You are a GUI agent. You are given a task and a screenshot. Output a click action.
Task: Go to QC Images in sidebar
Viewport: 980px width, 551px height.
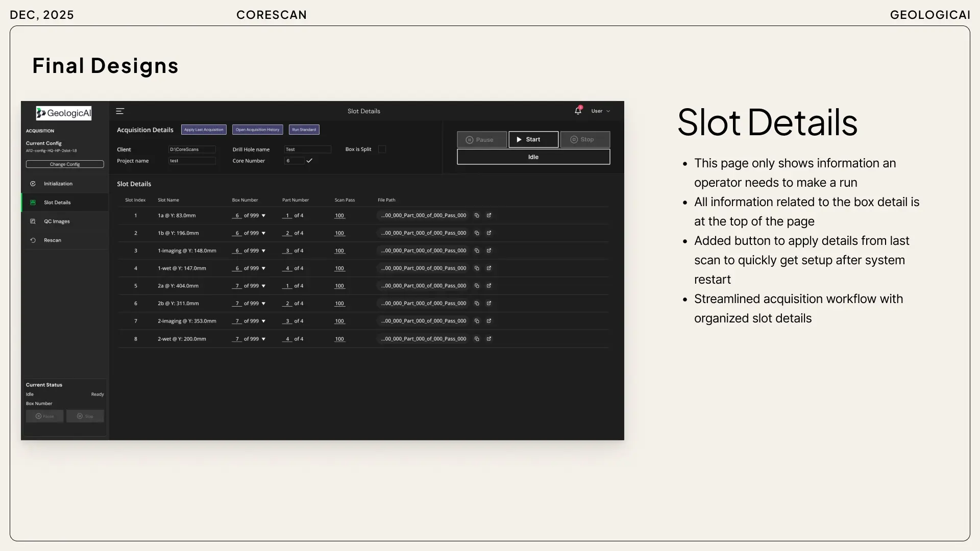coord(57,221)
